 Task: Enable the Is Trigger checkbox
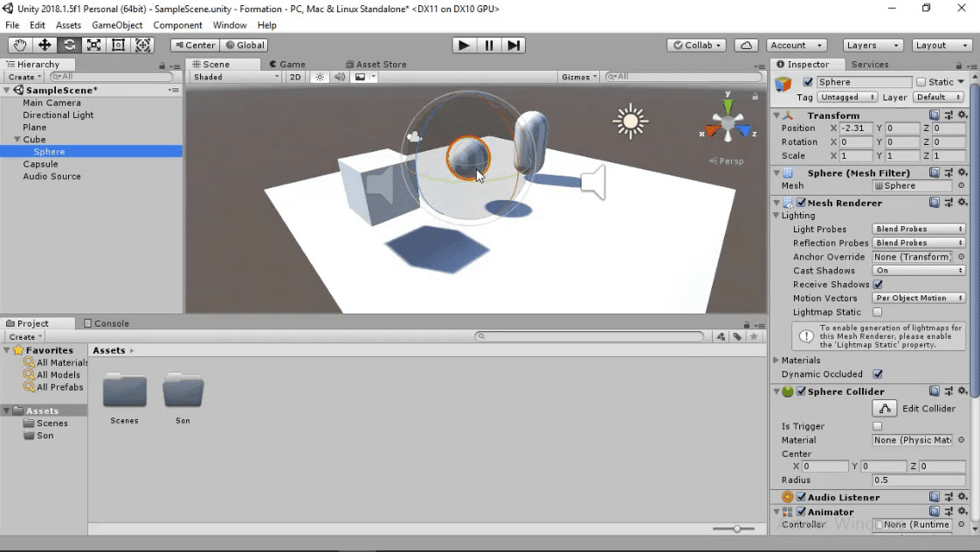(876, 426)
